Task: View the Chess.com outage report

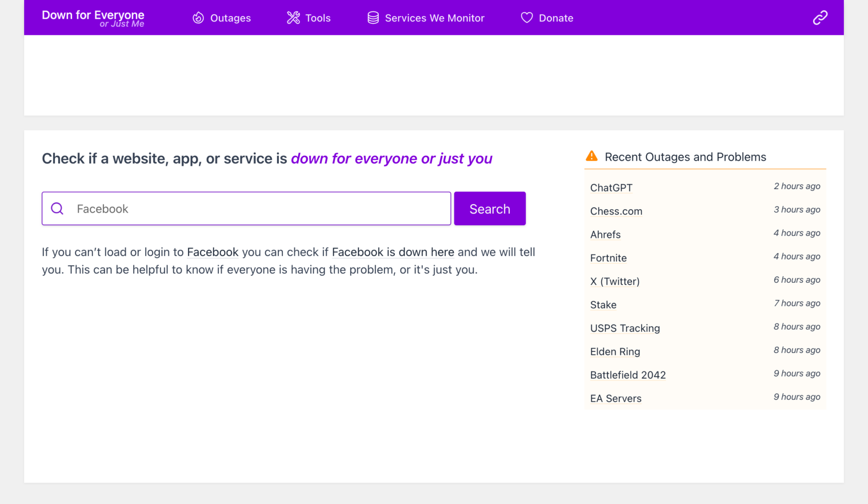Action: point(616,211)
